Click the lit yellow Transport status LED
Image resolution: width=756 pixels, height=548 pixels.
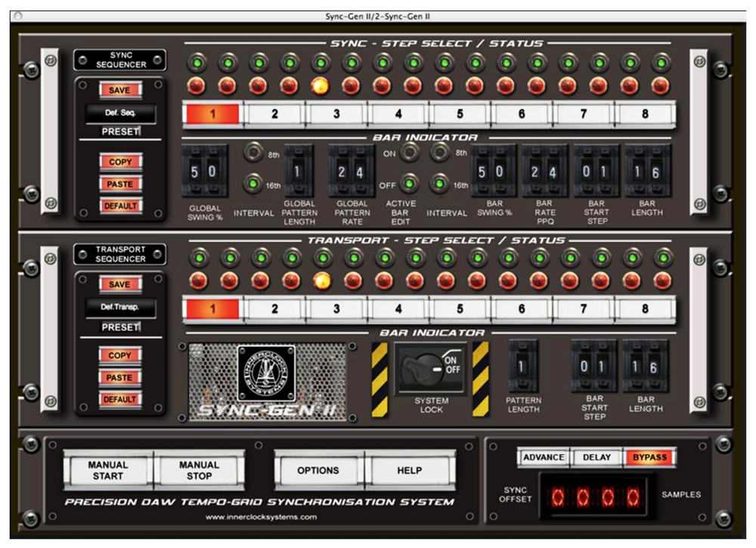click(322, 280)
